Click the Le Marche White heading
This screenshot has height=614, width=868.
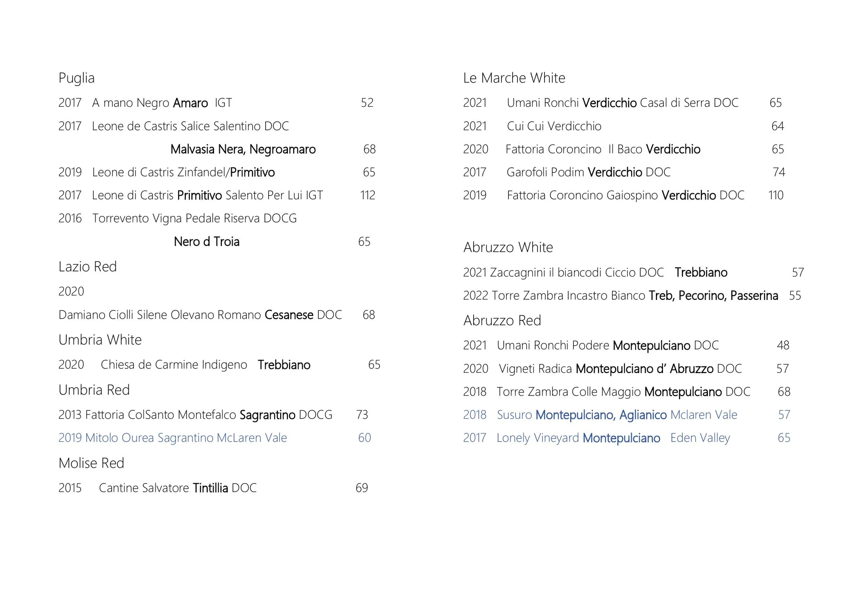[514, 78]
